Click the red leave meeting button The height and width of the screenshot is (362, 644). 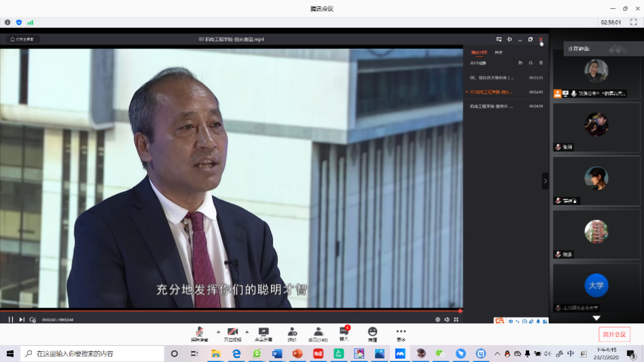pyautogui.click(x=614, y=334)
